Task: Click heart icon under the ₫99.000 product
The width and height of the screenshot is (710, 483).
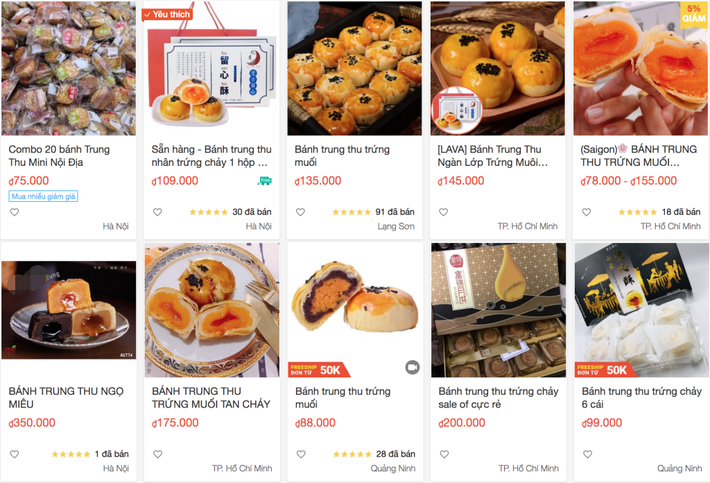Action: point(586,454)
